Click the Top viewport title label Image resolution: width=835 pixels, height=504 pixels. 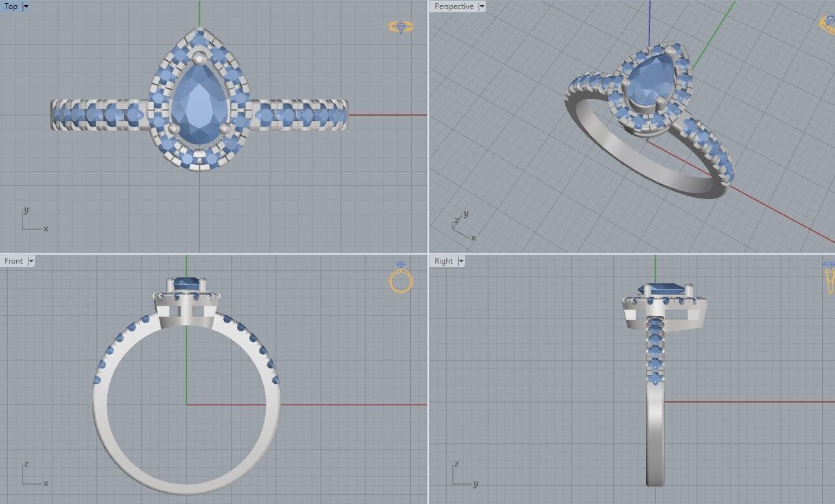11,6
